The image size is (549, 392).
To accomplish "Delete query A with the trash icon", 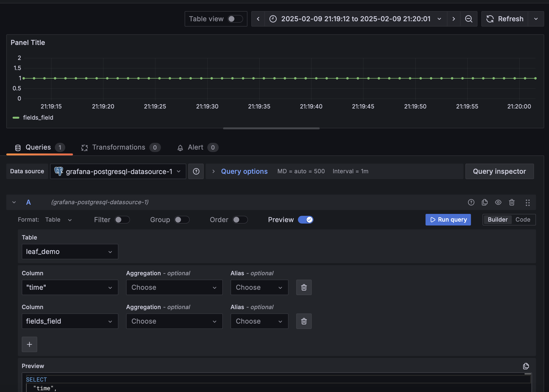I will coord(512,203).
